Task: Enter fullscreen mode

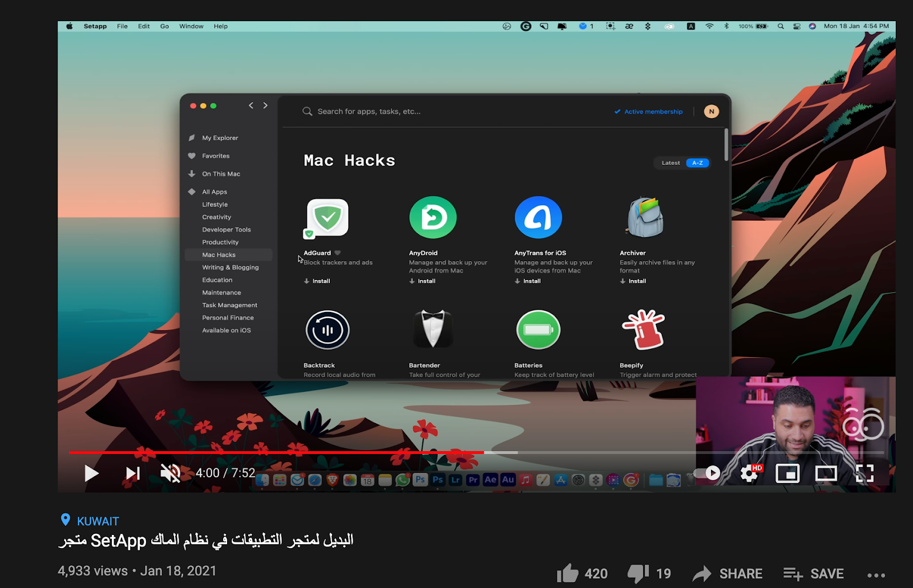Action: coord(864,473)
